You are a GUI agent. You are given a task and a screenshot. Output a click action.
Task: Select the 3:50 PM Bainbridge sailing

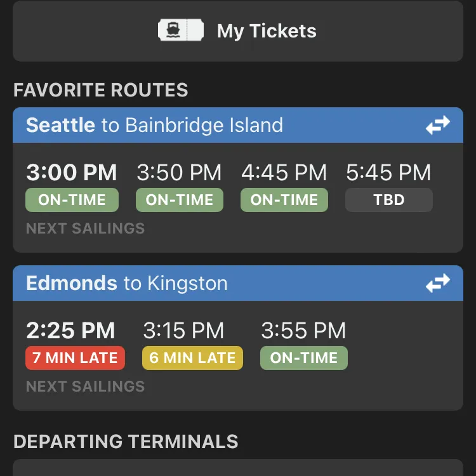click(179, 173)
